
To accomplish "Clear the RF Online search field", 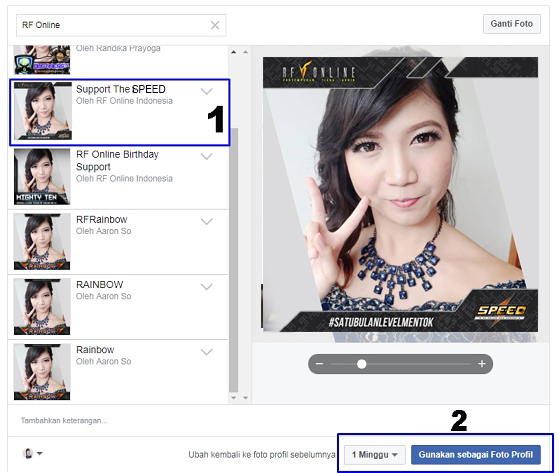I will [x=215, y=25].
